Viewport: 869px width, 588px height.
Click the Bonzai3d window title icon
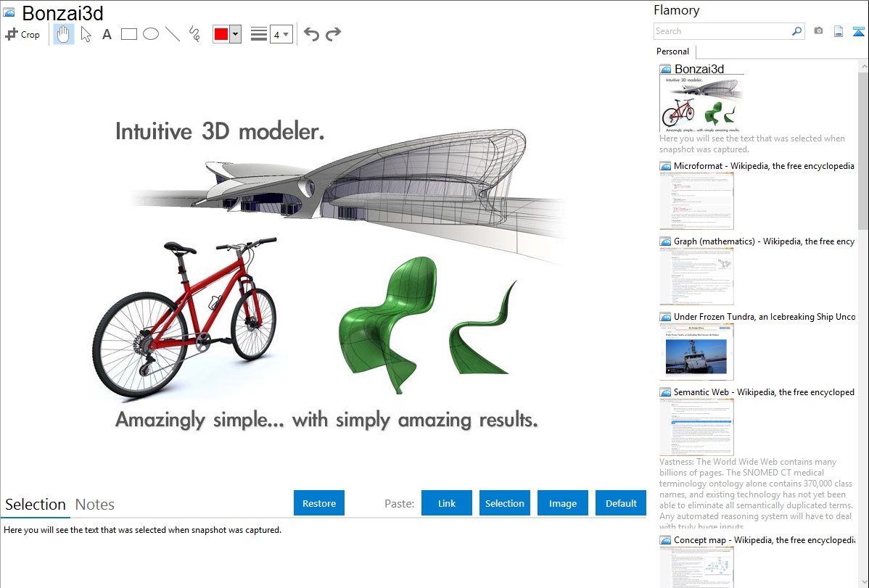[9, 12]
